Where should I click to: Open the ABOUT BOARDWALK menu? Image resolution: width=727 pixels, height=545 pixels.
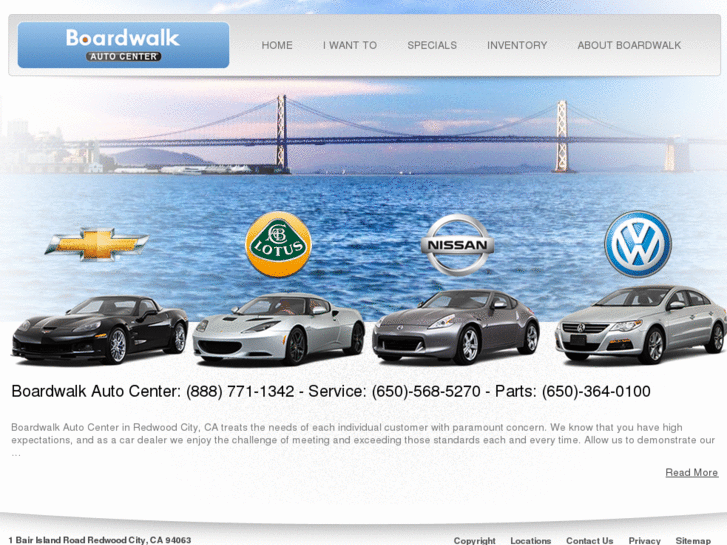click(x=629, y=45)
